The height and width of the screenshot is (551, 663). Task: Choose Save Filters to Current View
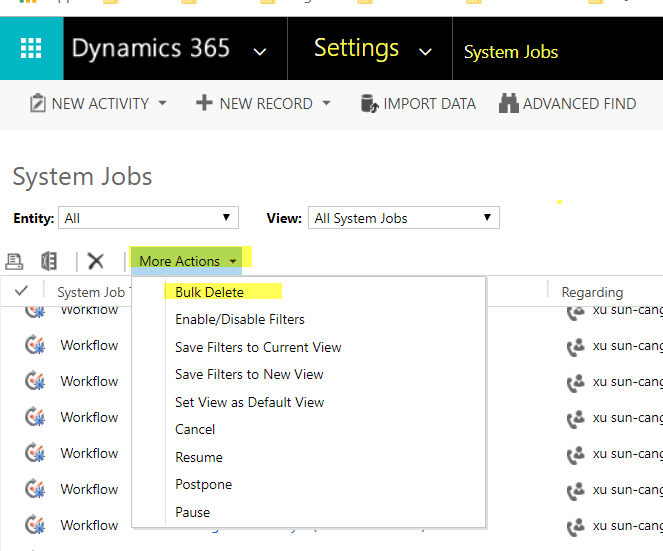(x=258, y=347)
